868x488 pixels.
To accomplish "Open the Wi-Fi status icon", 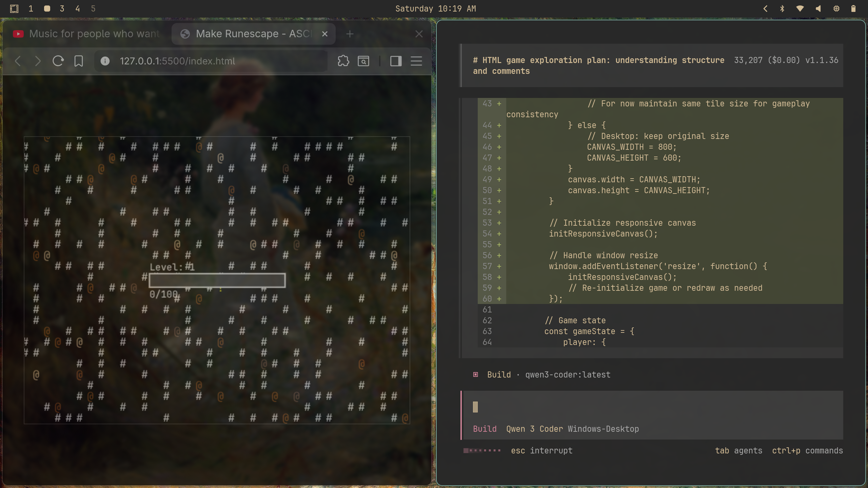I will pyautogui.click(x=800, y=8).
